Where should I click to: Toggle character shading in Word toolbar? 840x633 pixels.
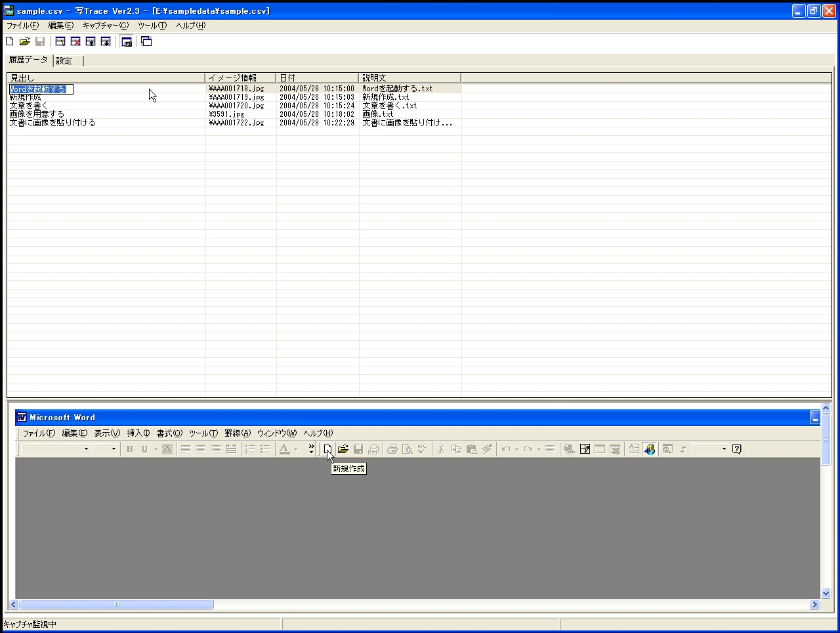(167, 449)
